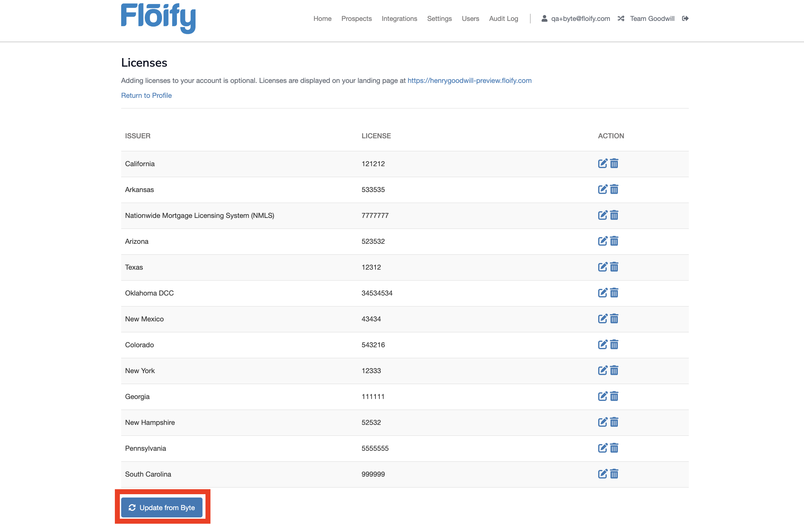This screenshot has height=532, width=804.
Task: Delete the Georgia license
Action: 614,396
